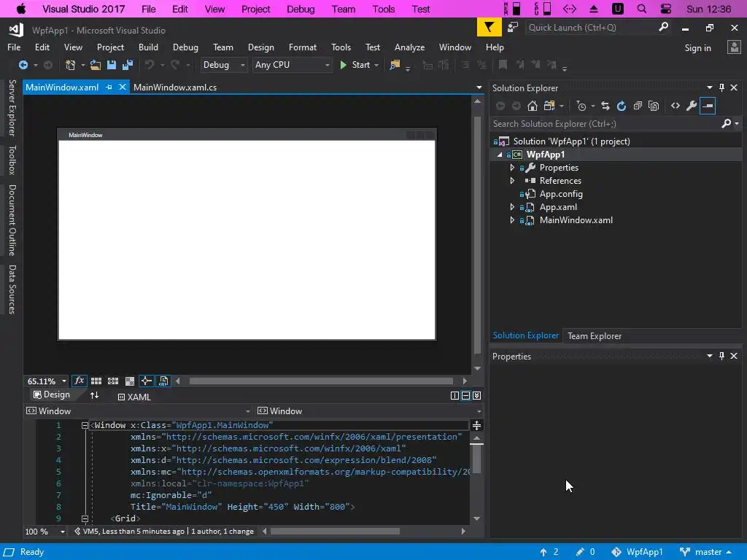Click the pending changes pencil indicator

(585, 552)
